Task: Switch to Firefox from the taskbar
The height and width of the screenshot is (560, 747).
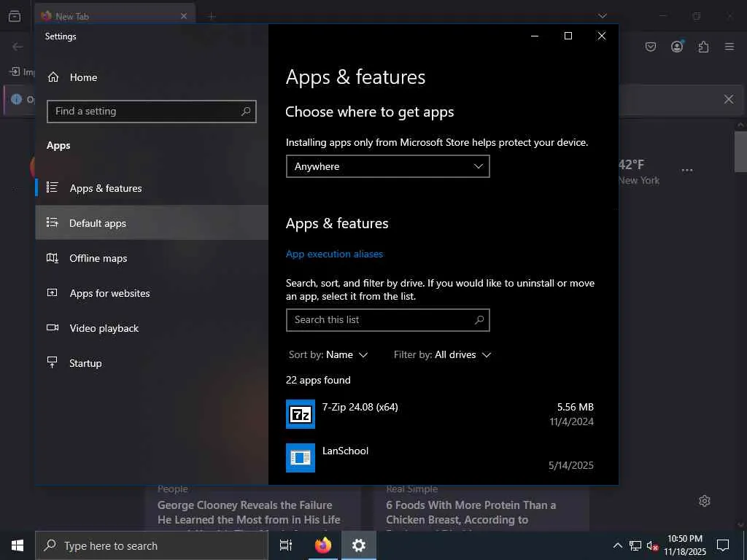Action: (323, 545)
